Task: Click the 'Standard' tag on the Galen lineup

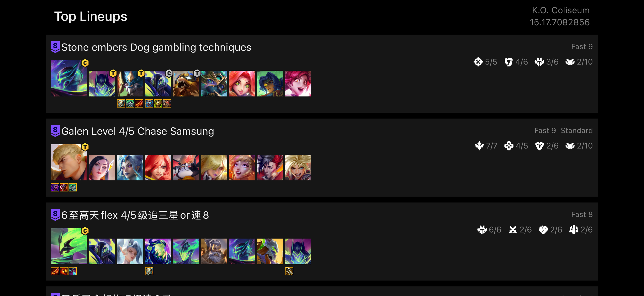Action: tap(577, 130)
